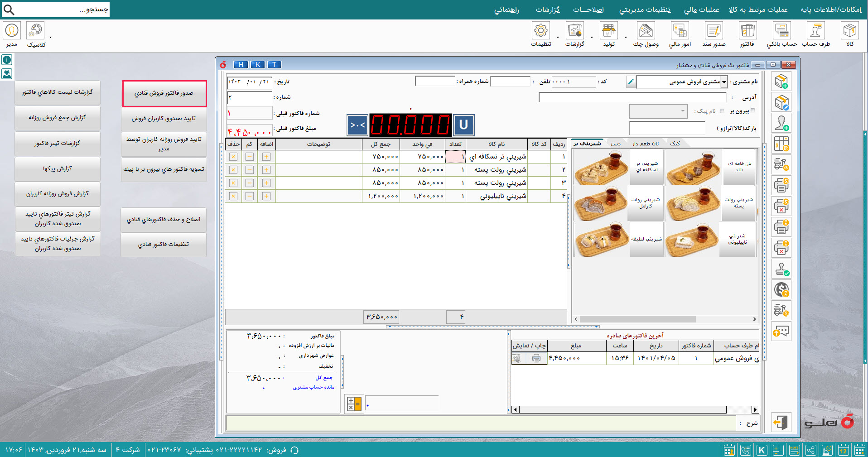Click اصلاح و حذف فاكتورهاي قنادي button
Screen dimensions: 868x457
(164, 220)
